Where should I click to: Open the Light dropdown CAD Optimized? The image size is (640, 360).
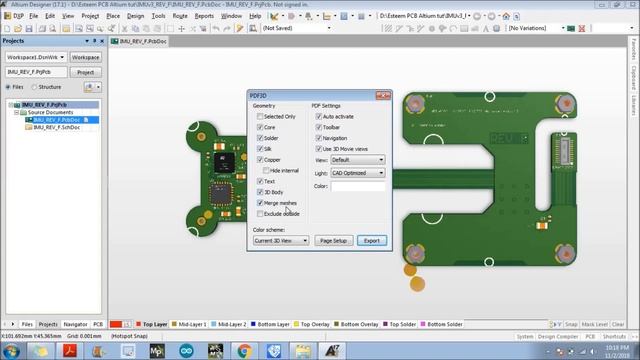click(x=358, y=173)
